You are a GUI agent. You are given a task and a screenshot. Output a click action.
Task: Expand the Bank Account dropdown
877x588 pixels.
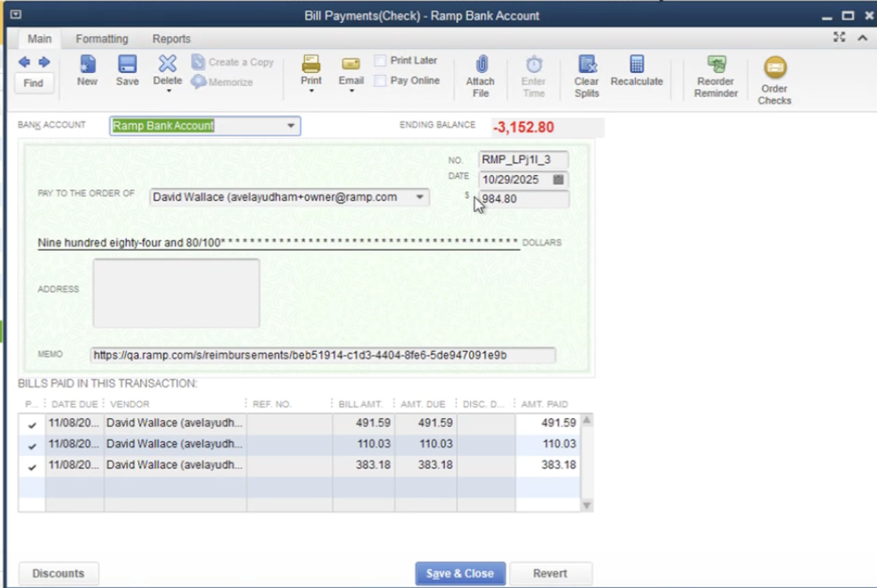point(291,126)
